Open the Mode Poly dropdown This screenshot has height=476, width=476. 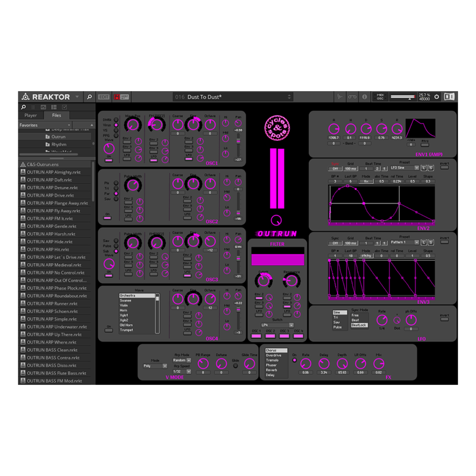tap(155, 366)
